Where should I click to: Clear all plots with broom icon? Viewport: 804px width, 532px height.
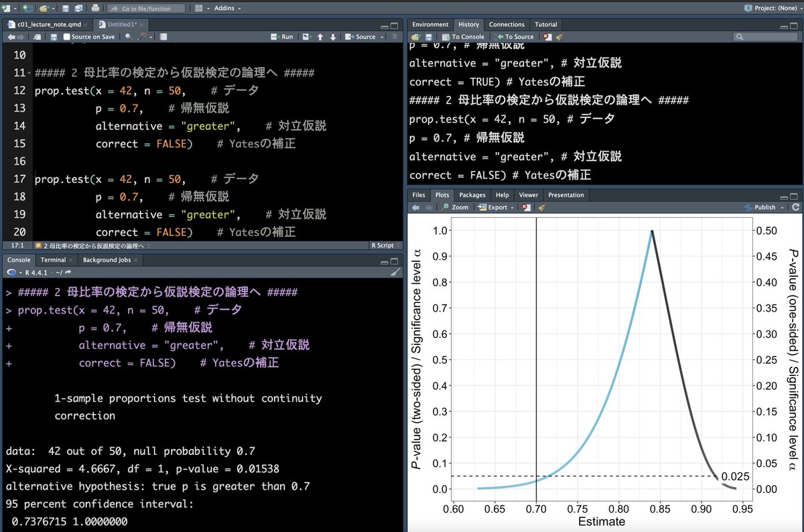[542, 208]
